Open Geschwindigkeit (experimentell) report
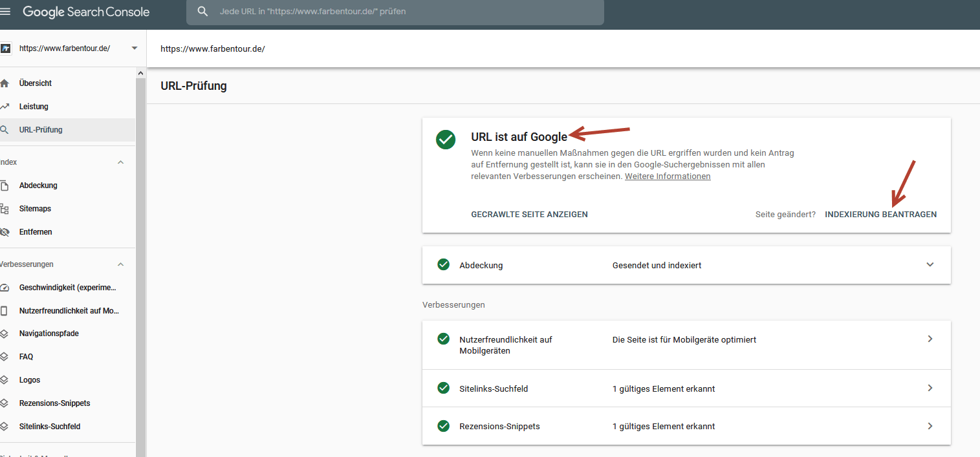The height and width of the screenshot is (457, 980). 67,288
